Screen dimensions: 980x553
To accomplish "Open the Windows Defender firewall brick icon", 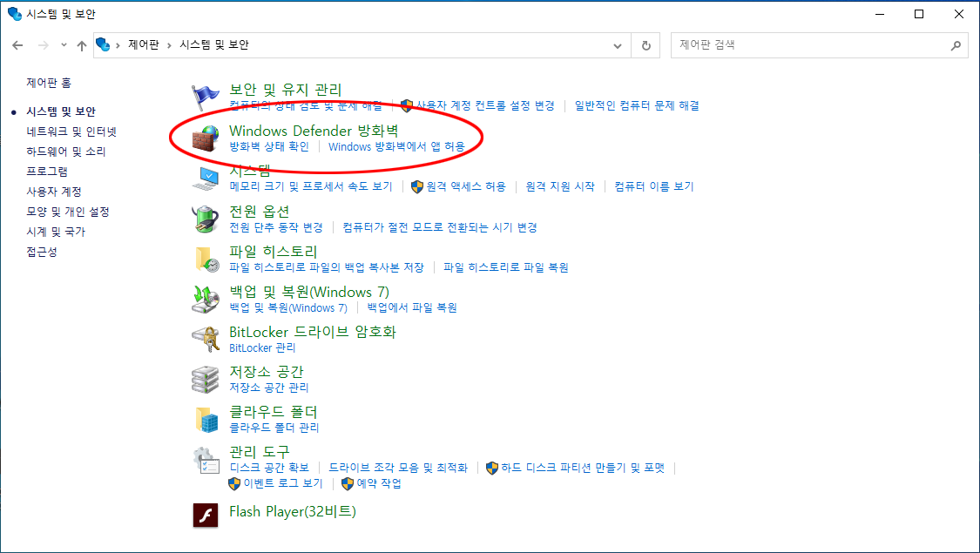I will pyautogui.click(x=205, y=138).
